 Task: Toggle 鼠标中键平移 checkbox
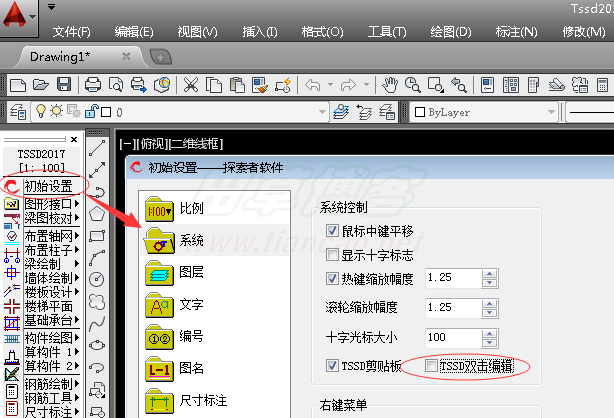click(x=332, y=230)
